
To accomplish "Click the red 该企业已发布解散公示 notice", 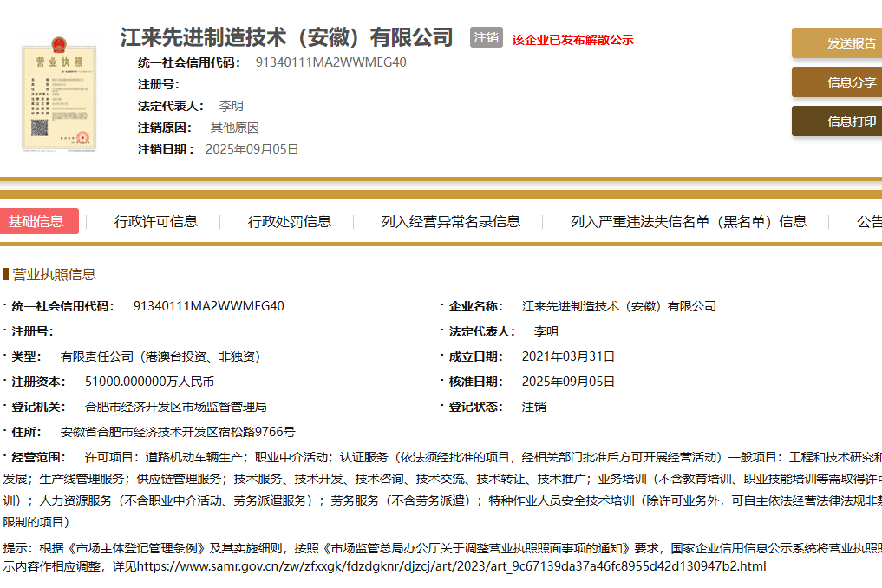I will pyautogui.click(x=572, y=40).
